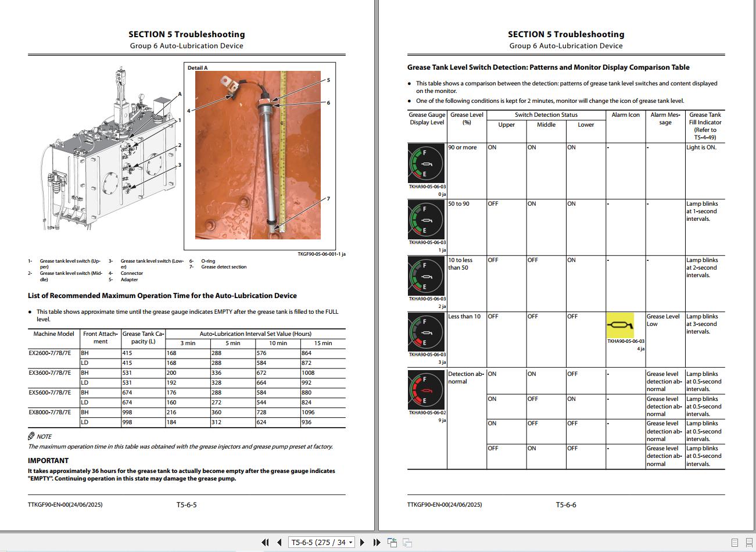
Task: Go to the first page
Action: pyautogui.click(x=265, y=542)
